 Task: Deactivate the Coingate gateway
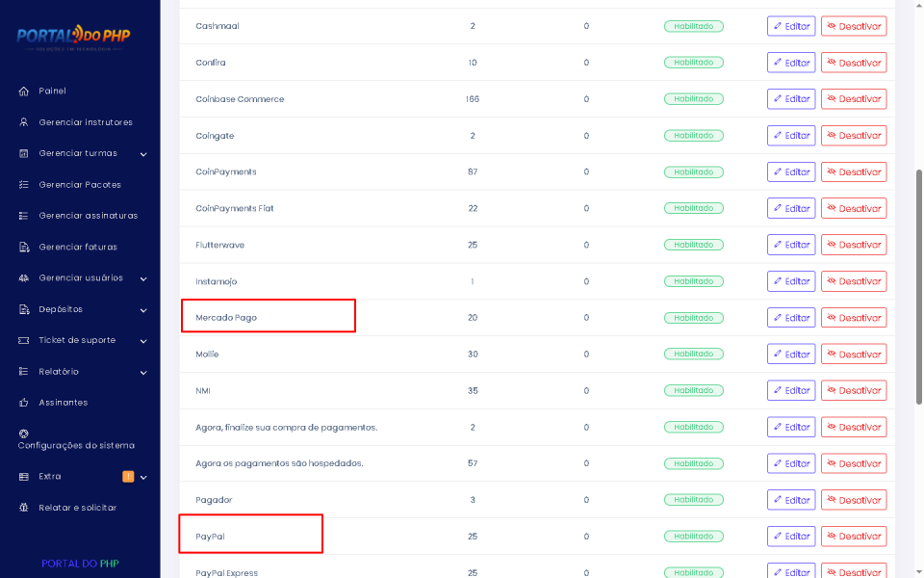coord(854,136)
